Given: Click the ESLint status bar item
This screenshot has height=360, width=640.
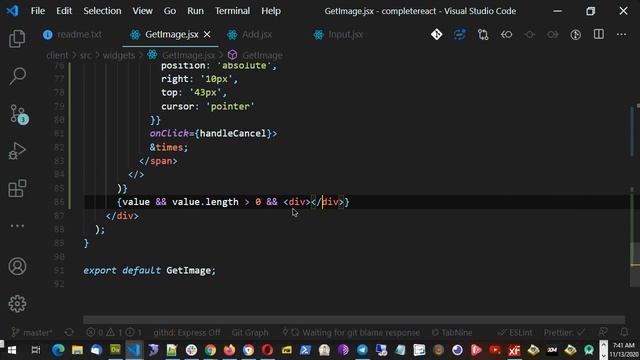Looking at the screenshot, I should coord(515,333).
